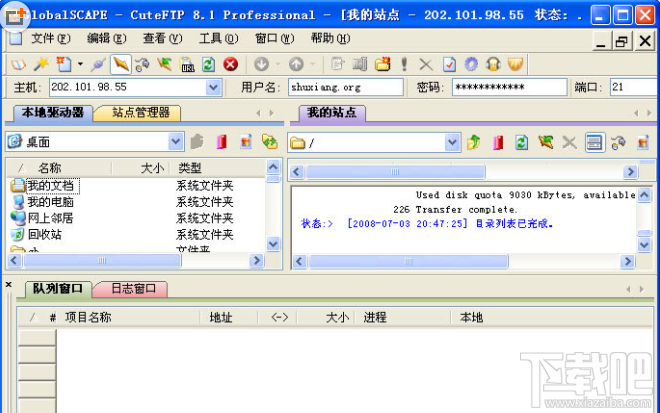Toggle remote pane log view icon
Image resolution: width=660 pixels, height=413 pixels.
[x=594, y=143]
